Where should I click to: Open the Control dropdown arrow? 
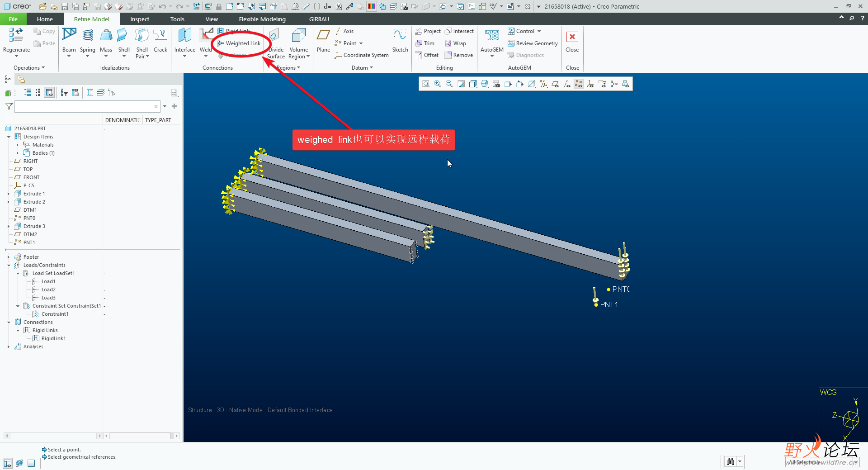coord(539,31)
